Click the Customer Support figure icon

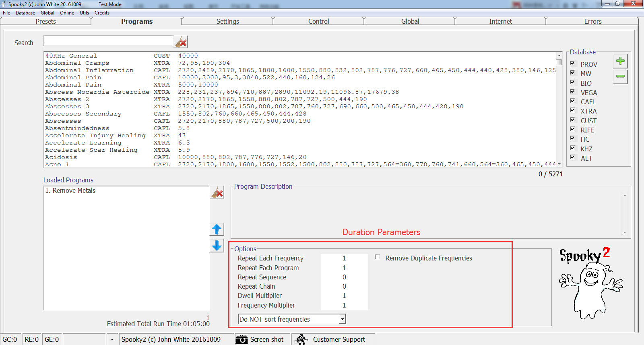coord(301,339)
